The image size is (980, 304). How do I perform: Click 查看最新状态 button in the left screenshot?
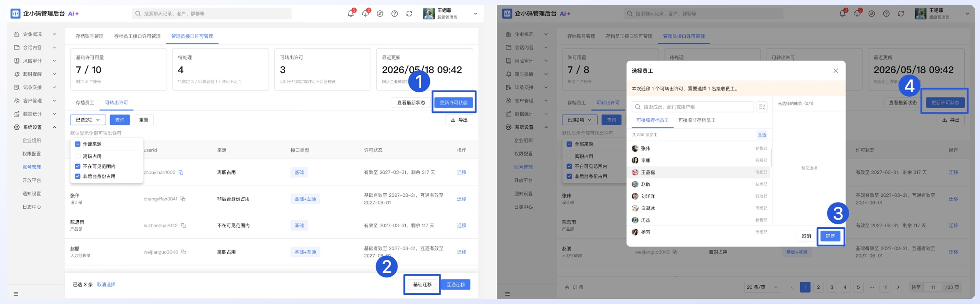point(411,103)
